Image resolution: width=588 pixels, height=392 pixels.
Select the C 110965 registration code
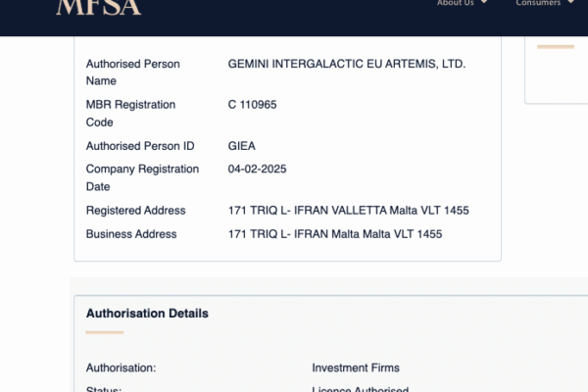[x=252, y=105]
